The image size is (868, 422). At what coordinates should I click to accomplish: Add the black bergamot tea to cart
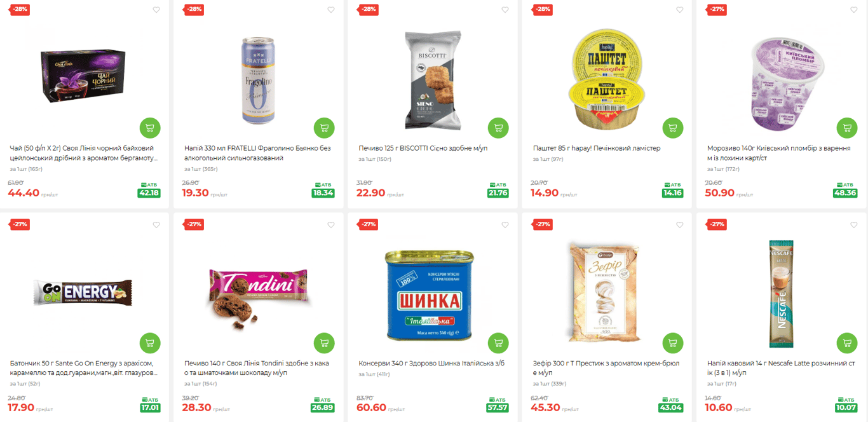click(x=150, y=128)
